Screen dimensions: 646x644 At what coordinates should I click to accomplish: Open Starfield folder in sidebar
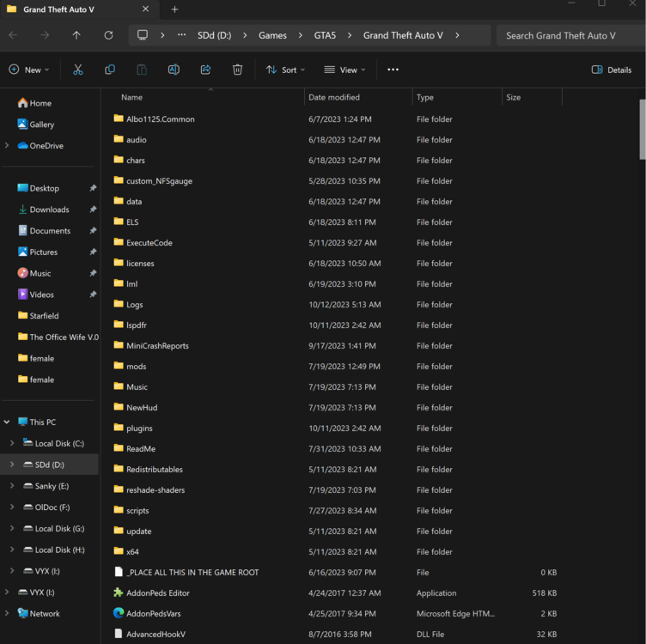click(39, 316)
